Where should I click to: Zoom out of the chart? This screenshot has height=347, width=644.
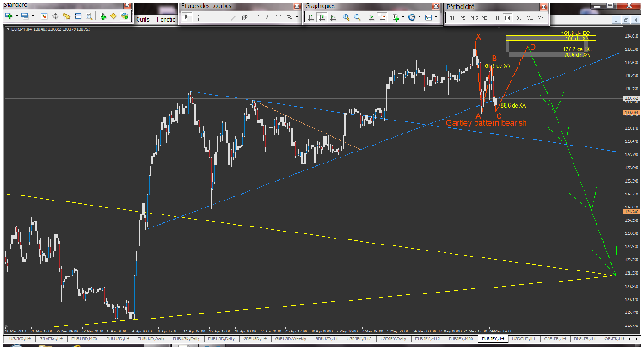point(358,17)
